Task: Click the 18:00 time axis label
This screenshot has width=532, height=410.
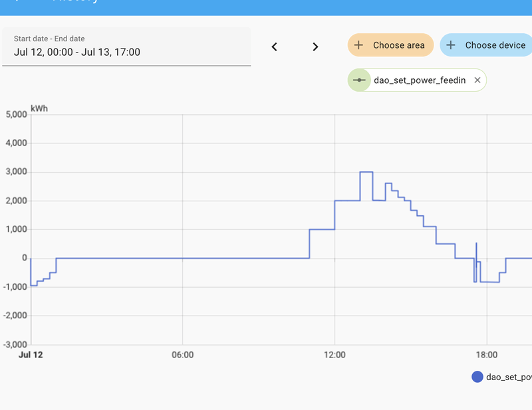Action: click(487, 355)
